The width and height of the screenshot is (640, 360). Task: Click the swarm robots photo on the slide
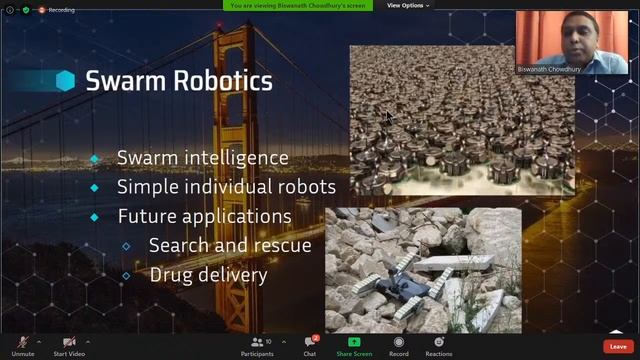(x=462, y=120)
